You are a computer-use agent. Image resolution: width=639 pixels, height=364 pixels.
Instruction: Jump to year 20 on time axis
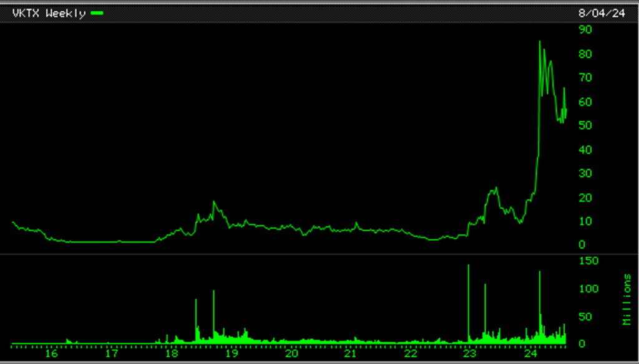(x=292, y=354)
